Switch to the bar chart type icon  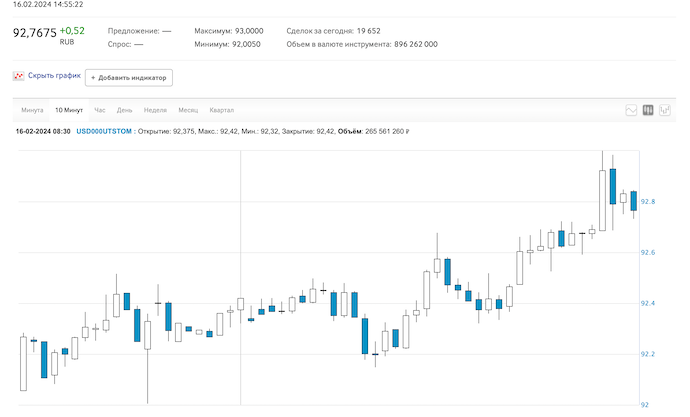coord(664,110)
